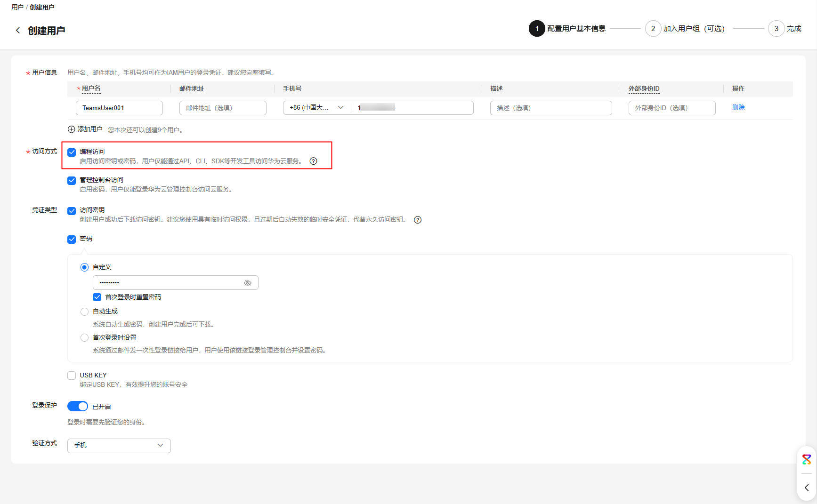Uncheck the 访问密钥 credential checkbox
The height and width of the screenshot is (504, 817).
(72, 211)
